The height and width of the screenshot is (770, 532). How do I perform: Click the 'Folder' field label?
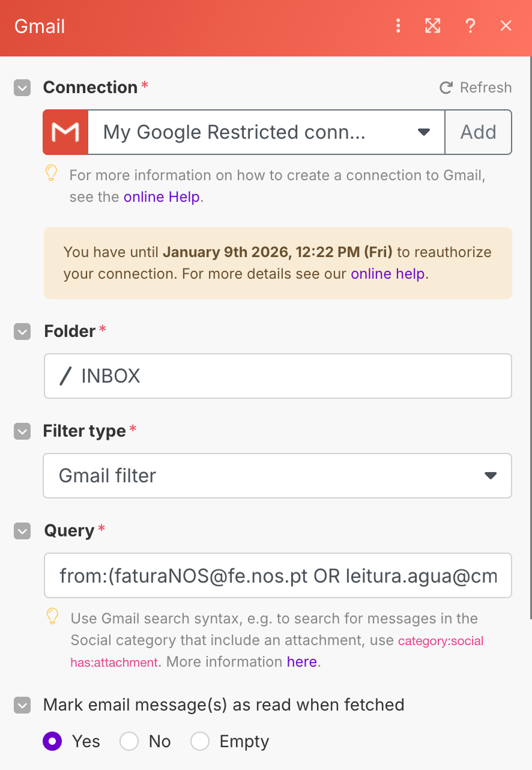point(70,331)
